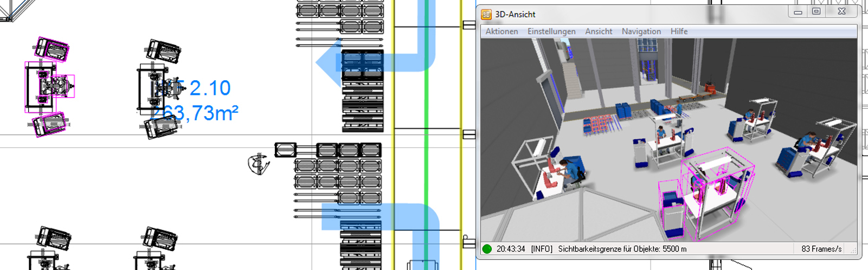
Task: Close the 3D-Ansicht window
Action: [x=841, y=11]
